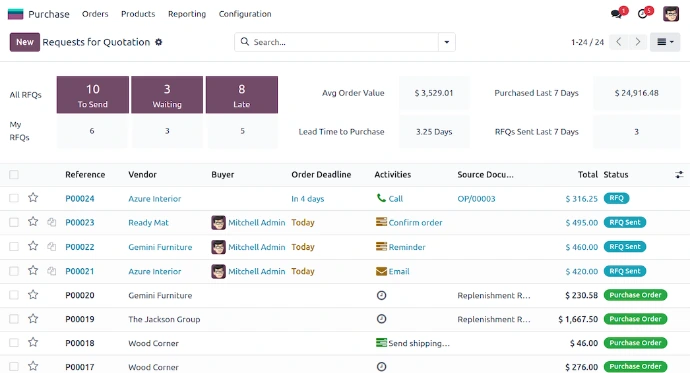Sort by the Order Deadline column header
The width and height of the screenshot is (690, 373).
(x=321, y=175)
